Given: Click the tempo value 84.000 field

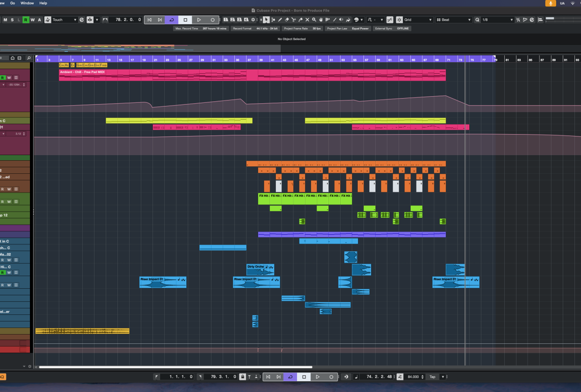Looking at the screenshot, I should pyautogui.click(x=413, y=377).
